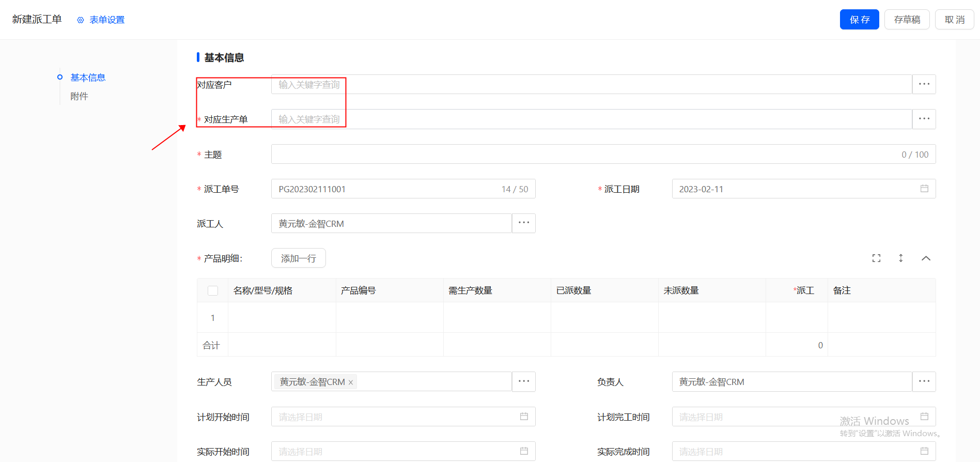The width and height of the screenshot is (980, 462).
Task: Click the 主题 subject input field
Action: click(603, 154)
